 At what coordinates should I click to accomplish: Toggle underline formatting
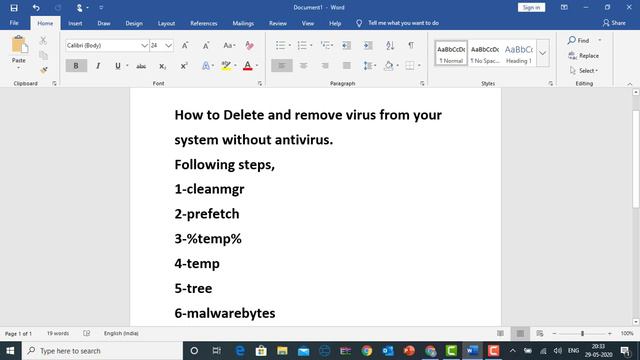coord(118,66)
